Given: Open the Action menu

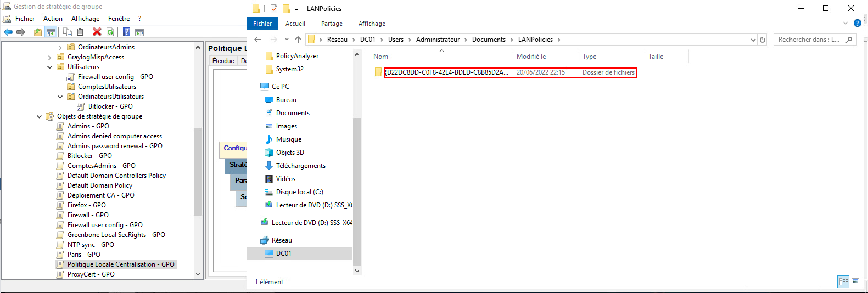Looking at the screenshot, I should 53,19.
